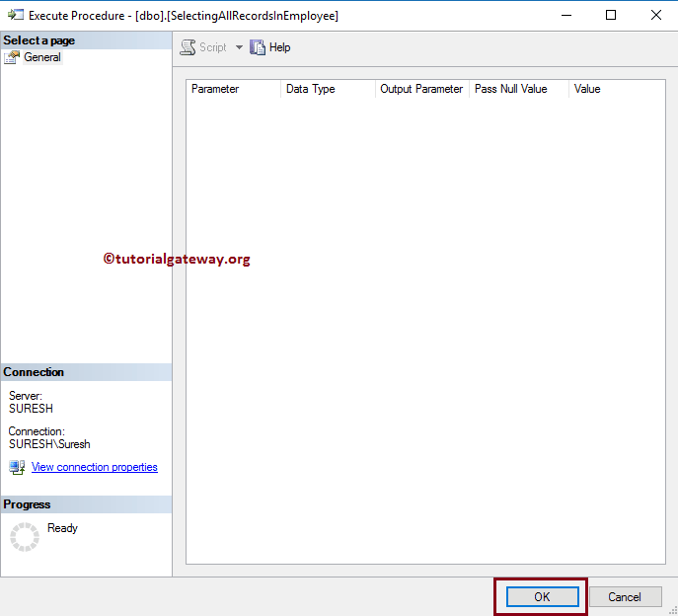678x616 pixels.
Task: Maximize the Execute Procedure dialog
Action: tap(611, 15)
